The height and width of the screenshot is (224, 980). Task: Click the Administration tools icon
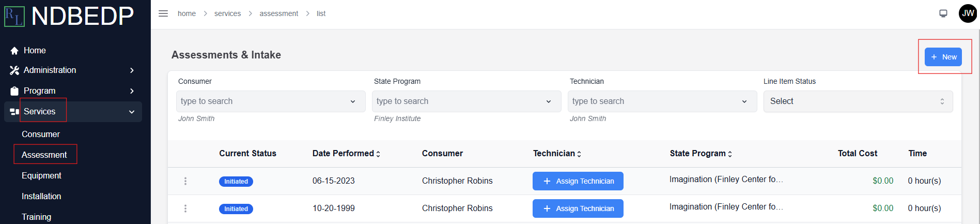pyautogui.click(x=14, y=70)
